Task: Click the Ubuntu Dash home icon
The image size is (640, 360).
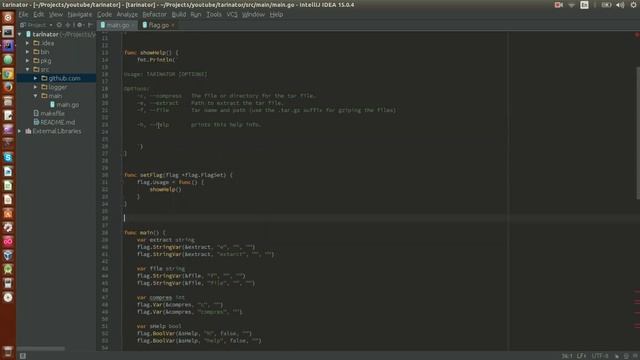Action: 8,18
